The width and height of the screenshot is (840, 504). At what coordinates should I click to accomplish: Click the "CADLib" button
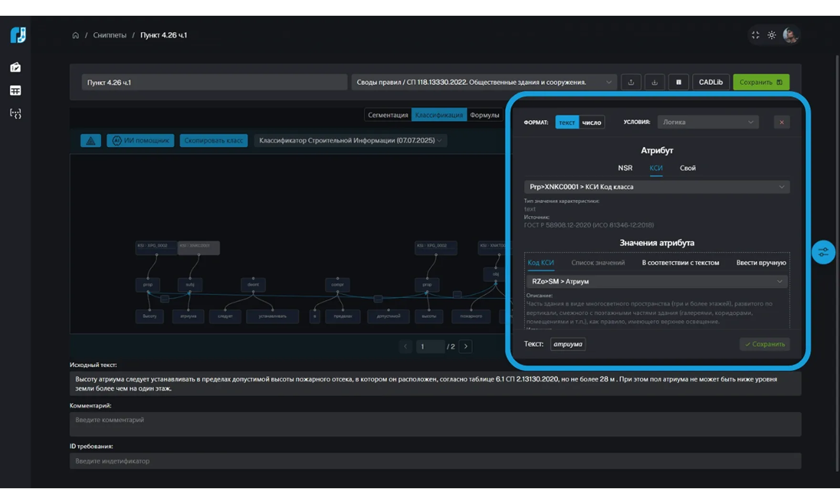[711, 82]
